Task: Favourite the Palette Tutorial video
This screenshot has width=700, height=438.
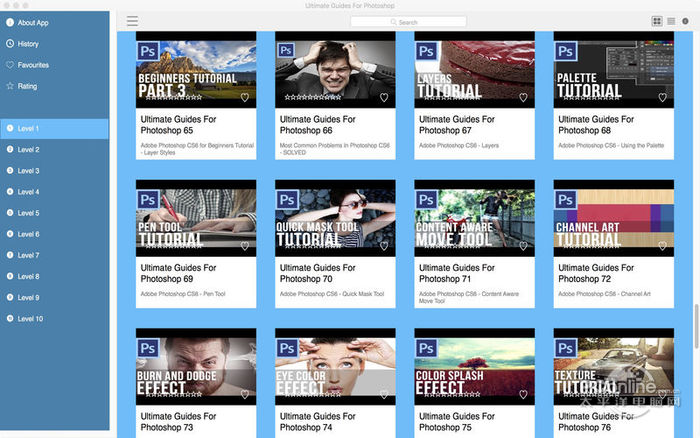Action: pyautogui.click(x=662, y=97)
